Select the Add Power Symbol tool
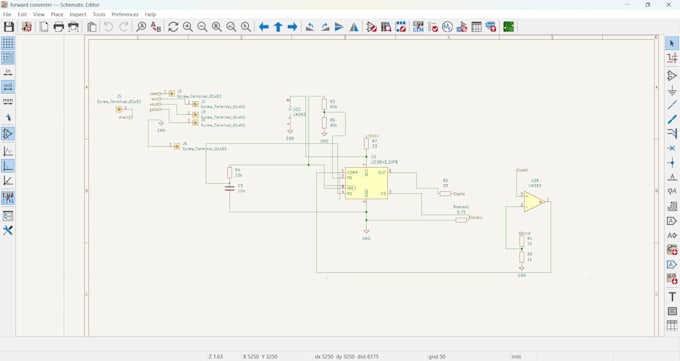The width and height of the screenshot is (680, 361). point(672,90)
